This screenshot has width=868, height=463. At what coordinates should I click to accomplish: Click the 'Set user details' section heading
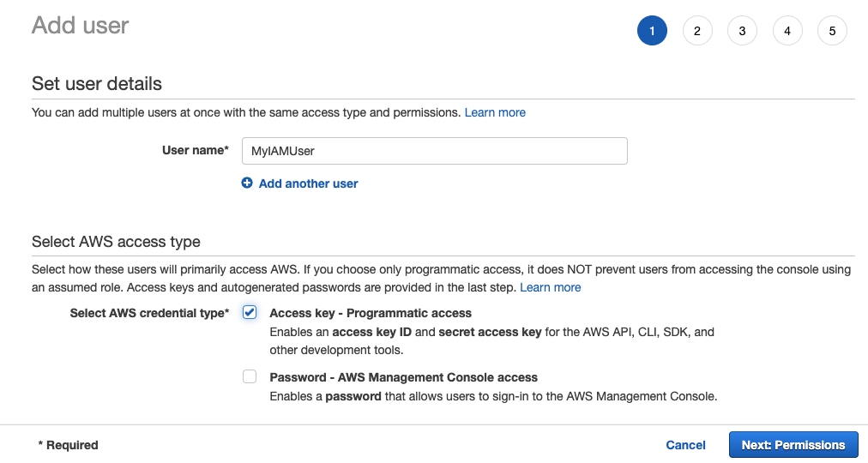[x=97, y=84]
